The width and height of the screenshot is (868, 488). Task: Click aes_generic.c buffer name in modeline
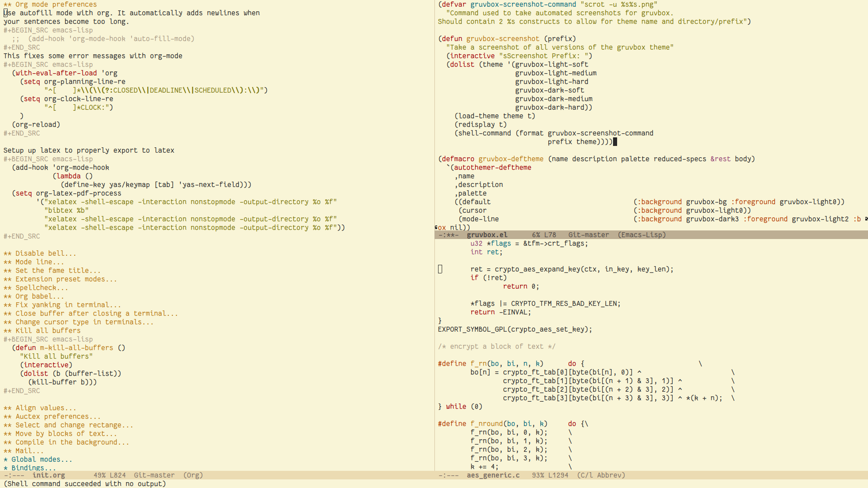point(493,475)
